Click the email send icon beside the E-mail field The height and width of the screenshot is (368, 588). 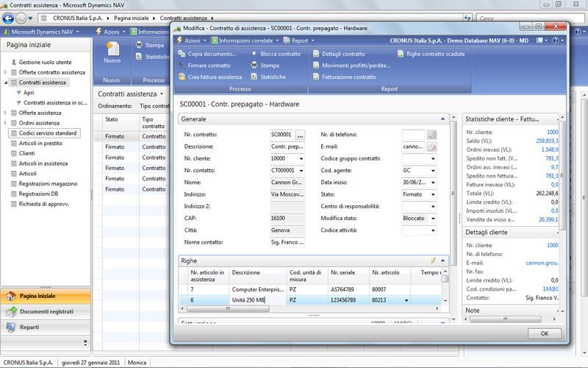tap(431, 146)
